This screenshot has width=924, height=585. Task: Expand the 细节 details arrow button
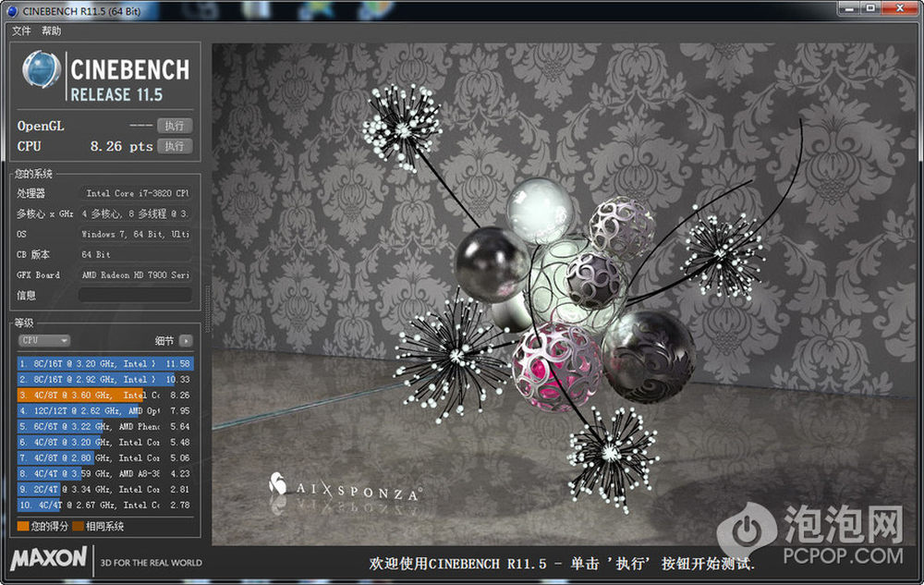click(x=186, y=340)
